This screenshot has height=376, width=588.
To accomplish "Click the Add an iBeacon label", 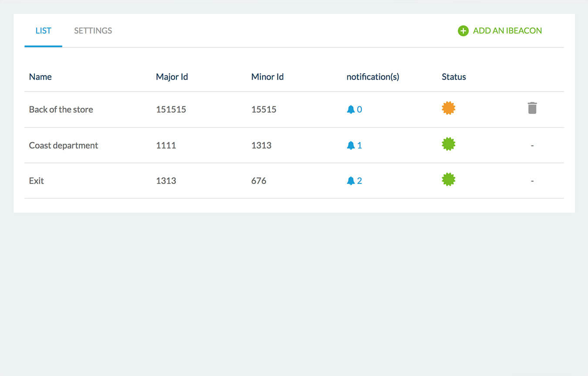I will coord(507,30).
